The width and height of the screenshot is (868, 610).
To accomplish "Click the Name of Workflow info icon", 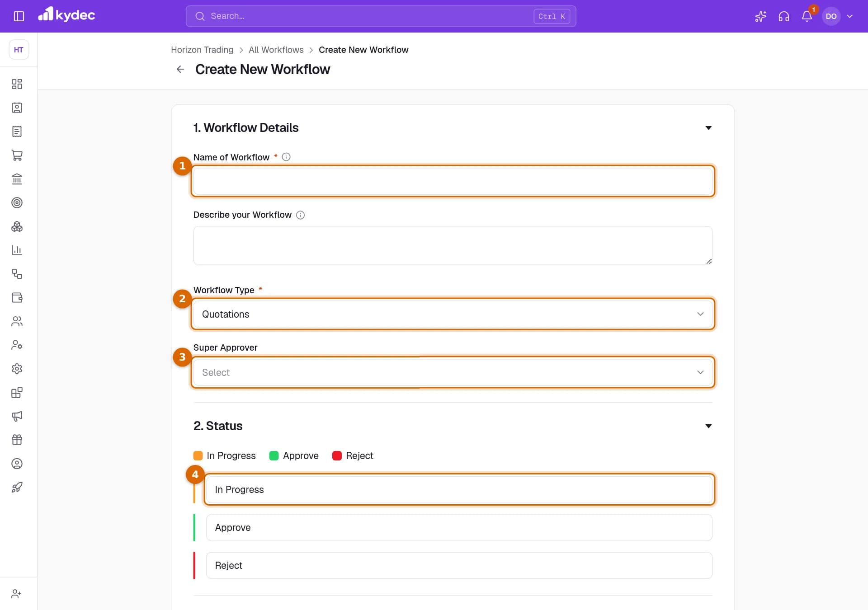I will click(286, 157).
